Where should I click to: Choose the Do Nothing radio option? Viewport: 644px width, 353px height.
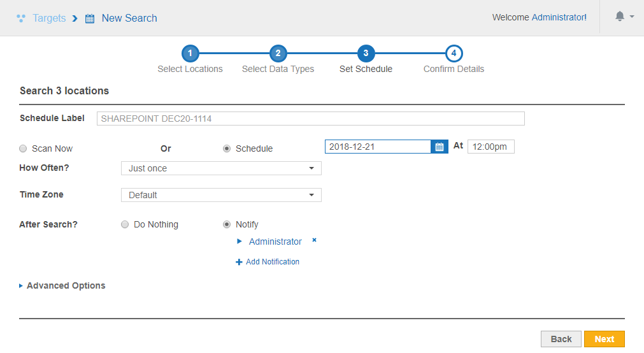[125, 224]
